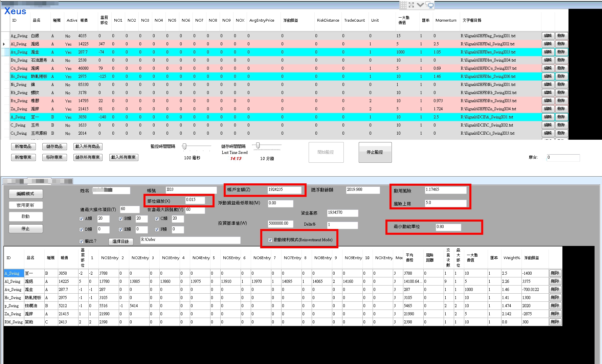
Task: Click the Momentum column header
Action: tap(446, 20)
